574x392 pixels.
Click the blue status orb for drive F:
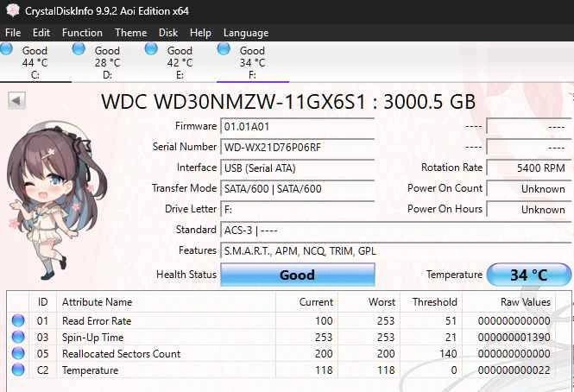tap(224, 48)
